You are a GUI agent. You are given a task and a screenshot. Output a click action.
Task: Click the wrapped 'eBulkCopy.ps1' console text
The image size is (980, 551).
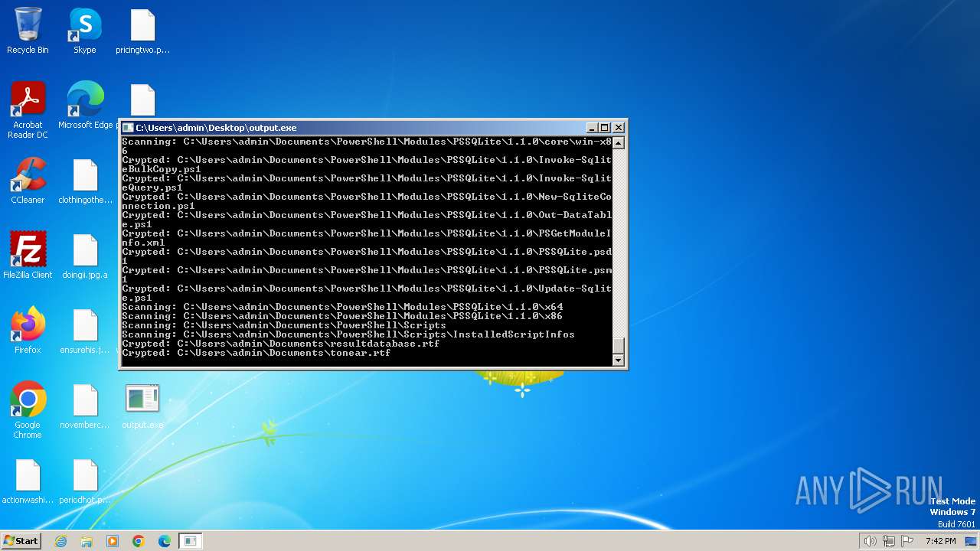click(x=162, y=169)
